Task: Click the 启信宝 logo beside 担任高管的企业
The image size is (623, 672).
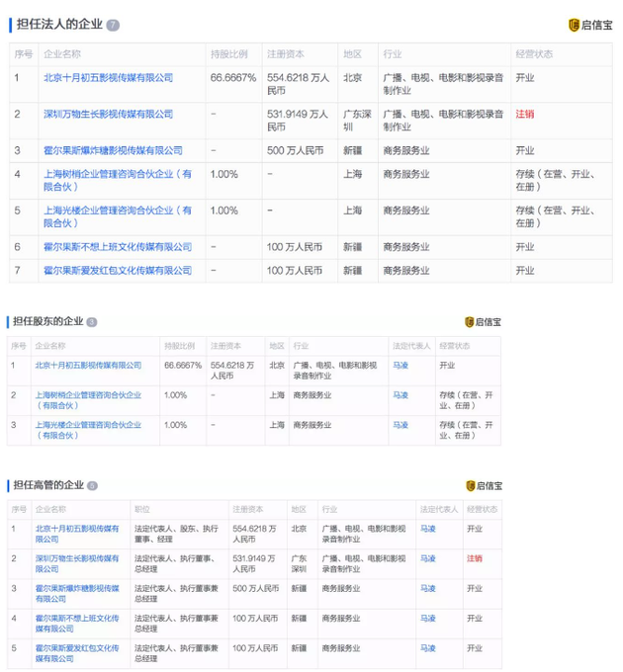Action: coord(485,485)
